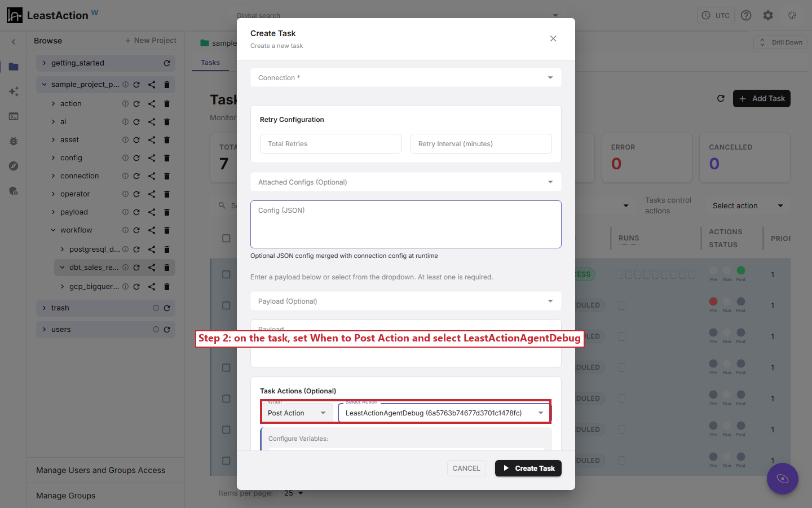
Task: Open the When dropdown showing Post Action
Action: (x=297, y=413)
